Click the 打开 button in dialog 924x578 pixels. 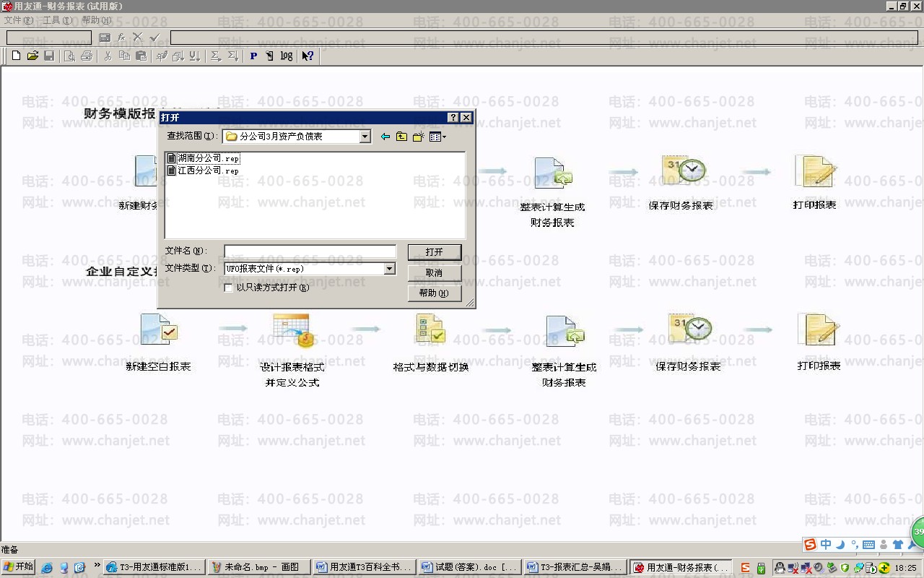[435, 252]
